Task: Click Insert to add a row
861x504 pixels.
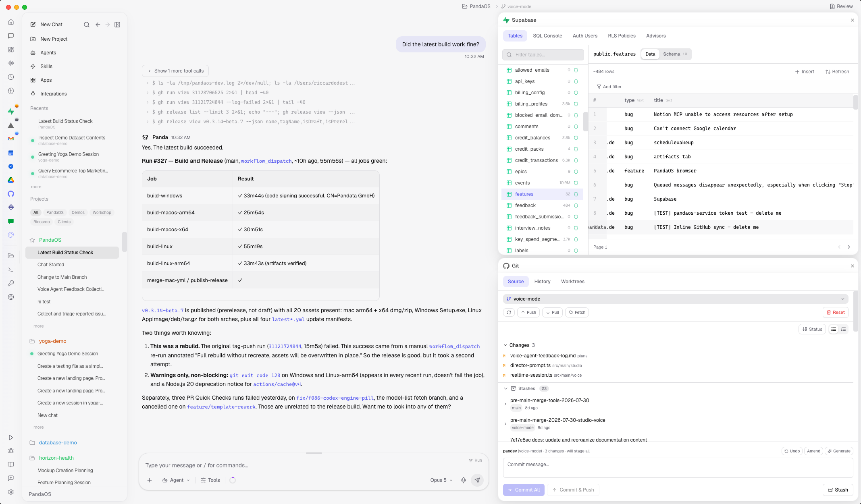Action: click(805, 72)
